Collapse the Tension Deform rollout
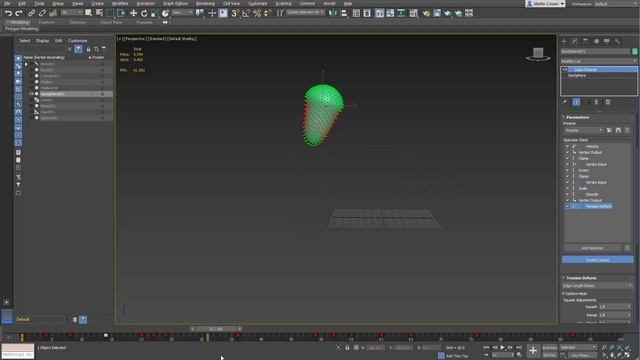This screenshot has width=640, height=360. 581,278
